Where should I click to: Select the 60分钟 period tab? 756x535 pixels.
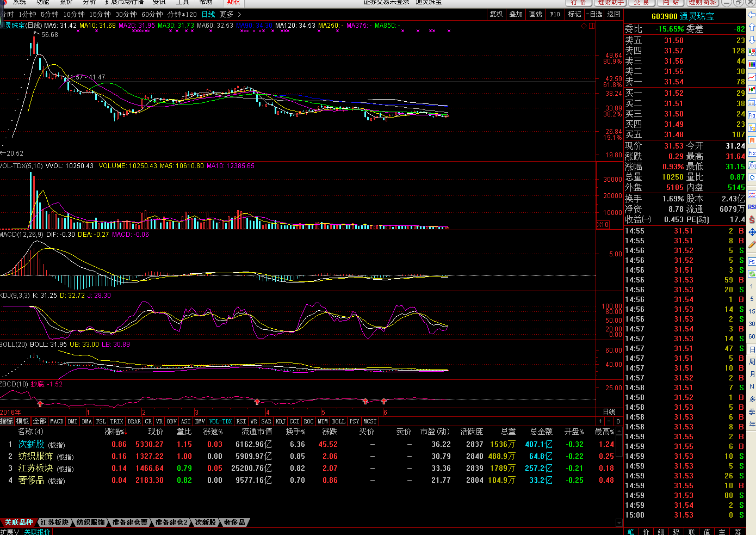[x=152, y=14]
